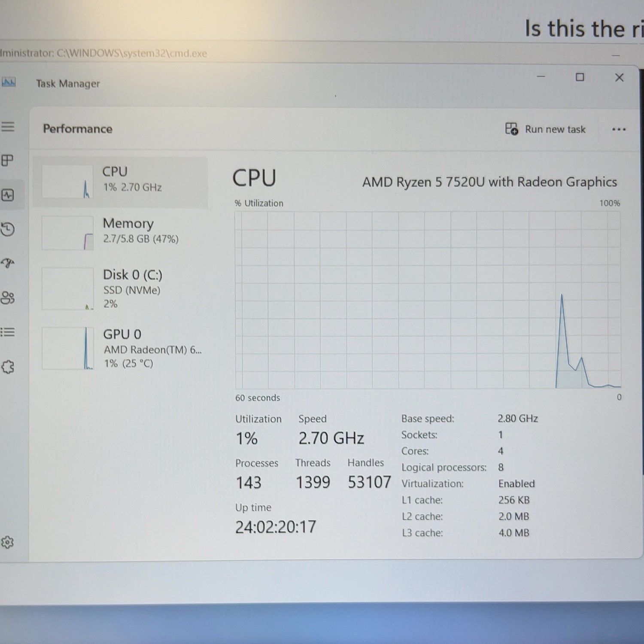Image resolution: width=644 pixels, height=644 pixels.
Task: Click the Run new task button
Action: pyautogui.click(x=545, y=129)
